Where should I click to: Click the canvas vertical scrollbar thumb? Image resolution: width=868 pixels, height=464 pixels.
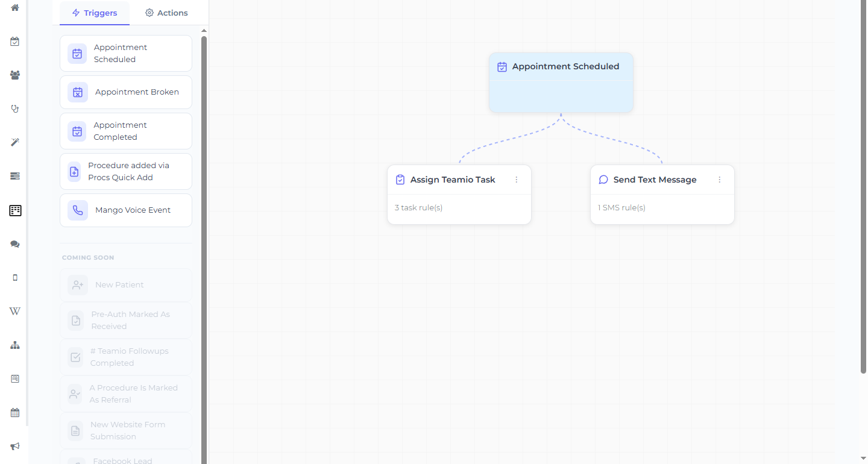(864, 187)
